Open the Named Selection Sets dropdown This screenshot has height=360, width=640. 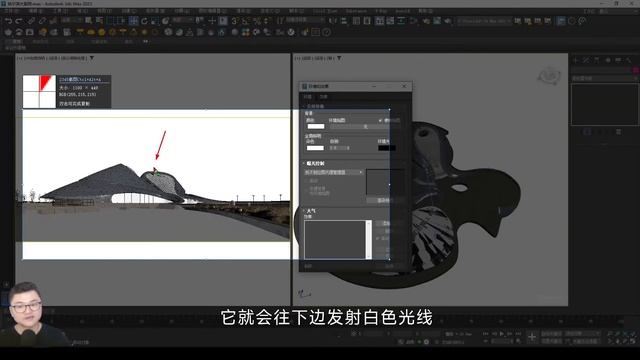coord(304,20)
